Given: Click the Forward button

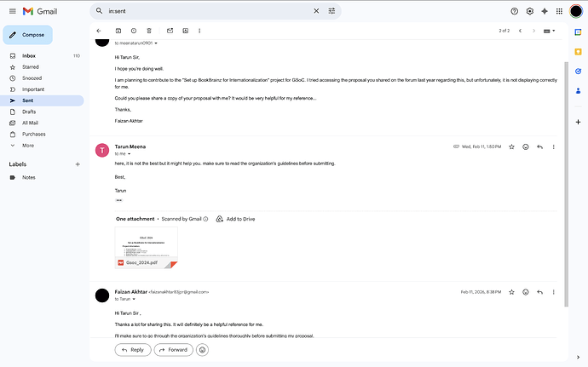Looking at the screenshot, I should [x=173, y=350].
